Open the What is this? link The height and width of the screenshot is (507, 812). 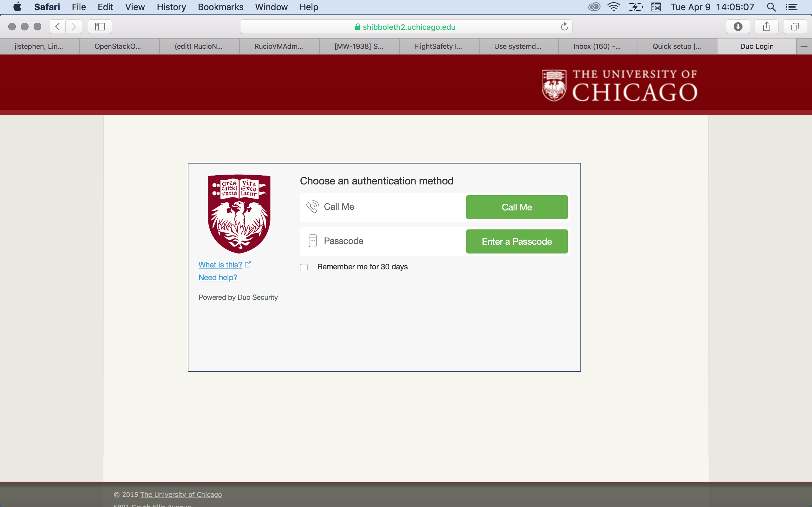(220, 265)
